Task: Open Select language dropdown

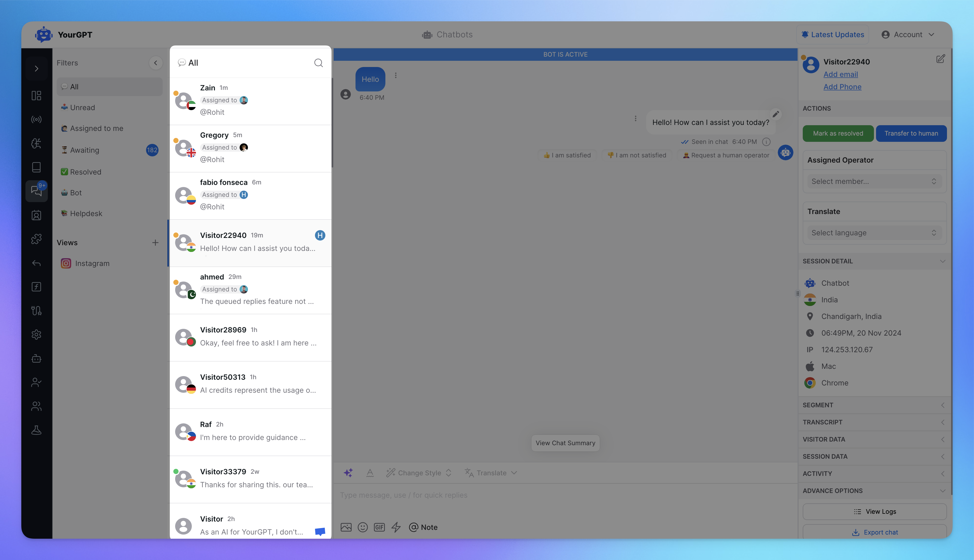Action: (x=874, y=233)
